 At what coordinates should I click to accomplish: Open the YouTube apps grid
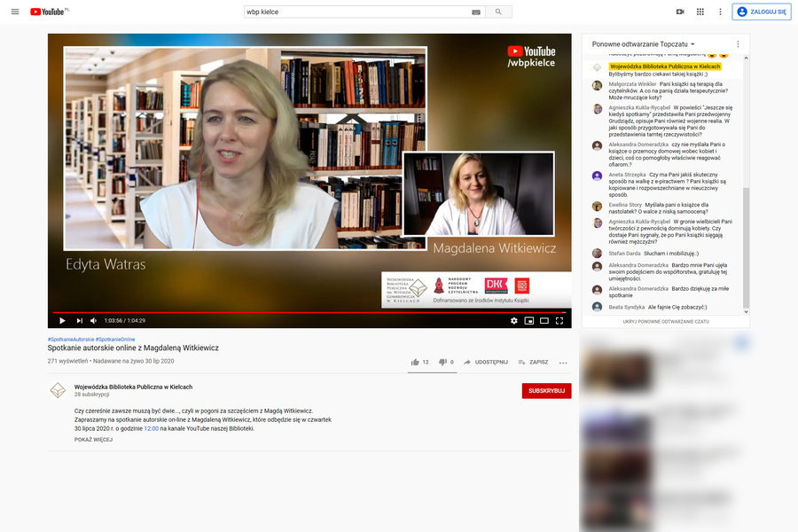[700, 12]
